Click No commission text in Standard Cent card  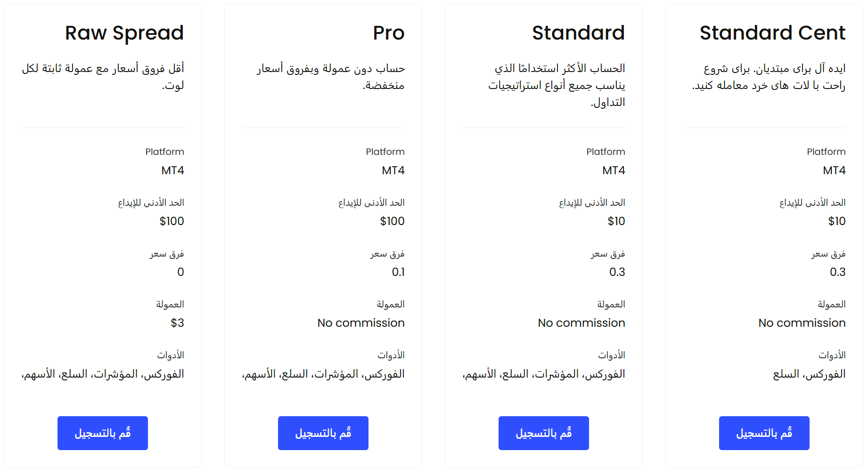(x=802, y=323)
